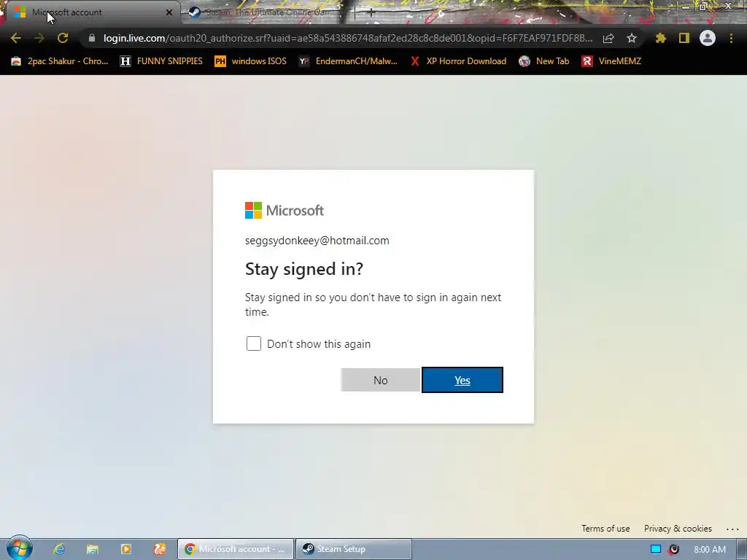
Task: Close the Microsoft account tab
Action: [x=169, y=12]
